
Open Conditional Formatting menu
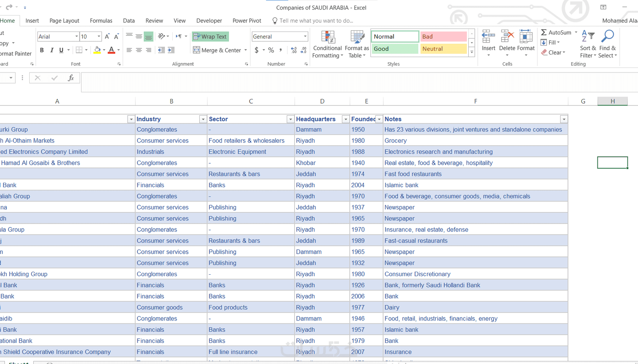[327, 44]
